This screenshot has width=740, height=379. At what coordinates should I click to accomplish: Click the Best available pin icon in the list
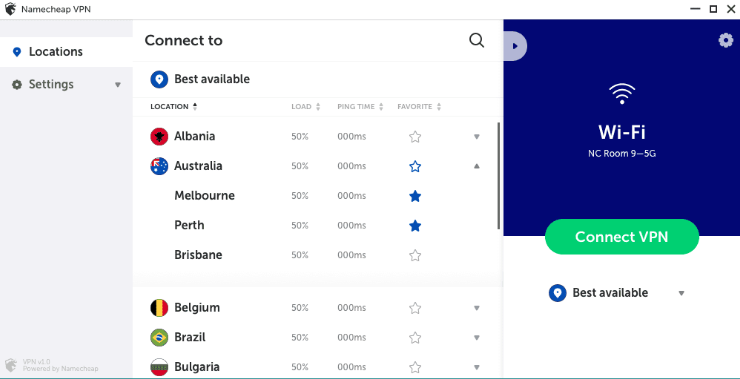pos(159,79)
